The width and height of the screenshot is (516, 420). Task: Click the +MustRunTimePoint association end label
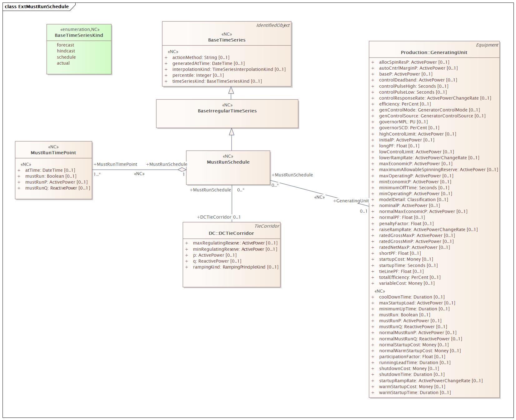[x=115, y=164]
